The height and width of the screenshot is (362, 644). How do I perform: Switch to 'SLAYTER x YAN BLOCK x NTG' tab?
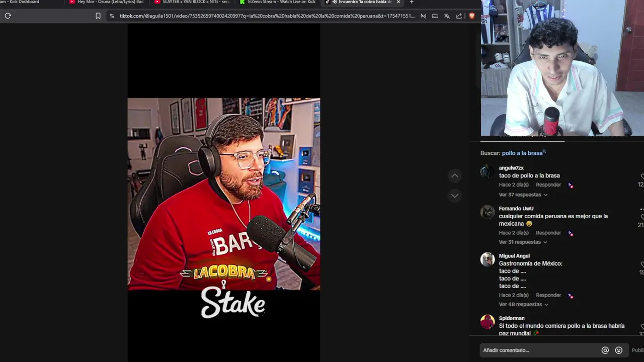192,2
